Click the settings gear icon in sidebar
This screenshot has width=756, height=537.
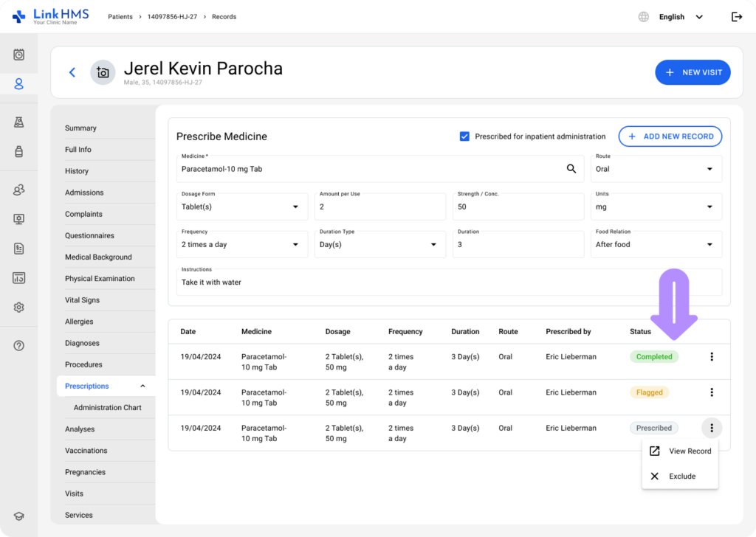click(19, 308)
